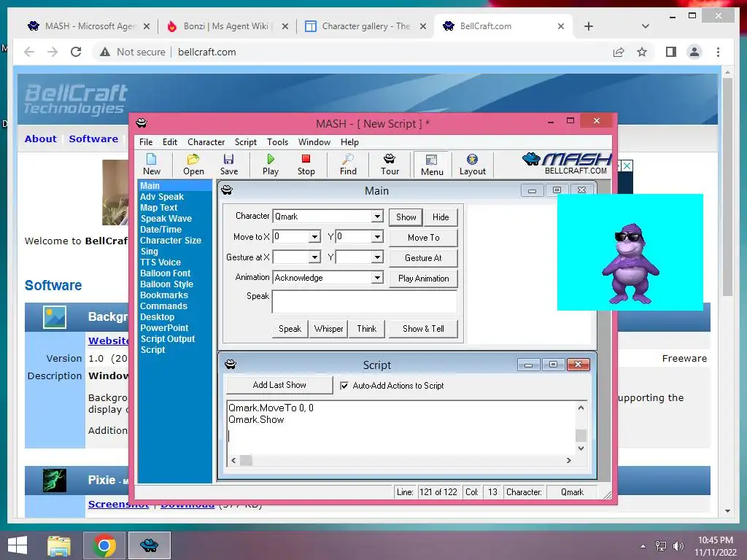Show hidden tray icons arrow
The width and height of the screenshot is (747, 560).
click(643, 545)
